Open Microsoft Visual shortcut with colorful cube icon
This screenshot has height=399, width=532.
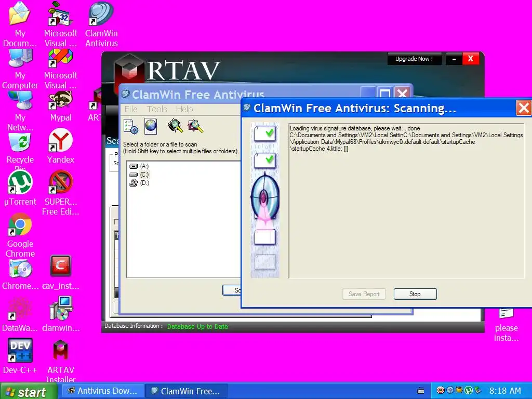pos(61,58)
